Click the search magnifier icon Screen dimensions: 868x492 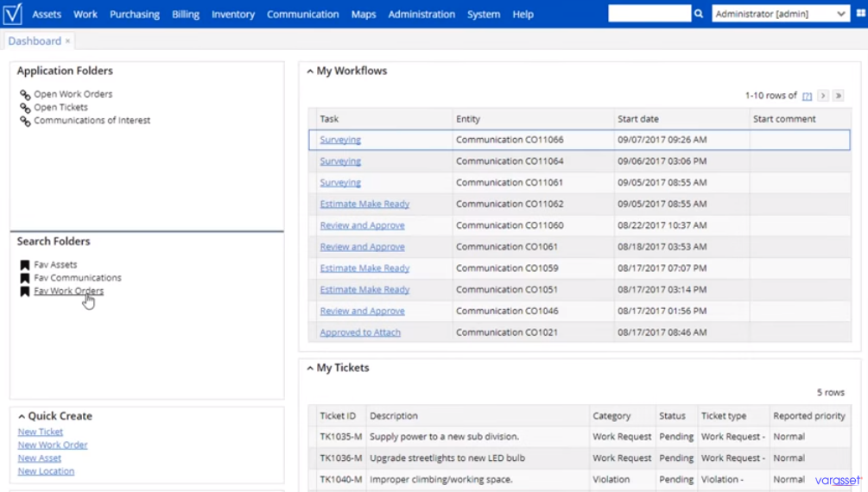pyautogui.click(x=699, y=14)
